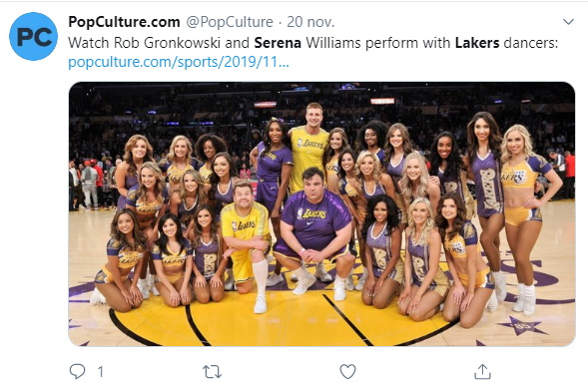Retweet this PopCulture post
The height and width of the screenshot is (389, 588).
pyautogui.click(x=212, y=372)
